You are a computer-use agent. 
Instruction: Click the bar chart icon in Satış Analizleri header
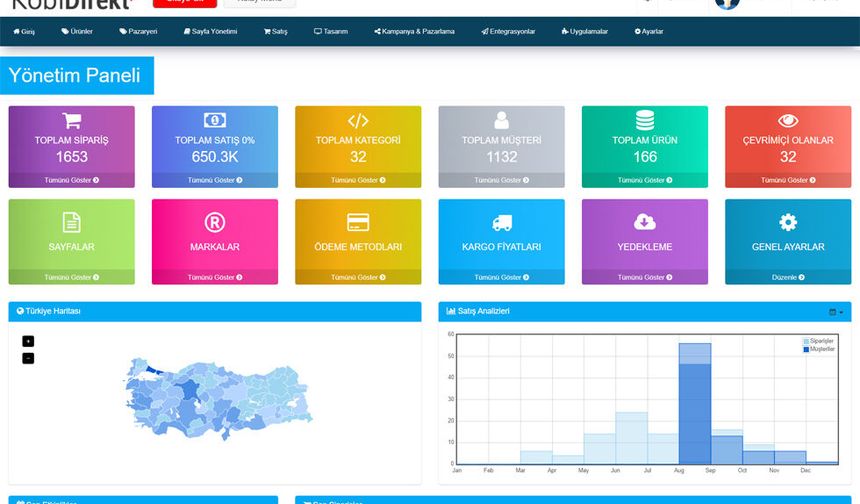point(451,311)
